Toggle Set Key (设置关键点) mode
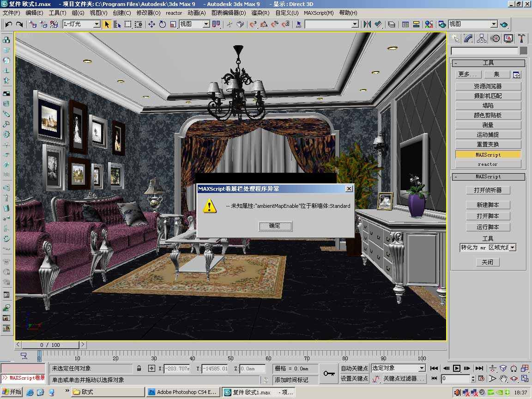 tap(355, 379)
